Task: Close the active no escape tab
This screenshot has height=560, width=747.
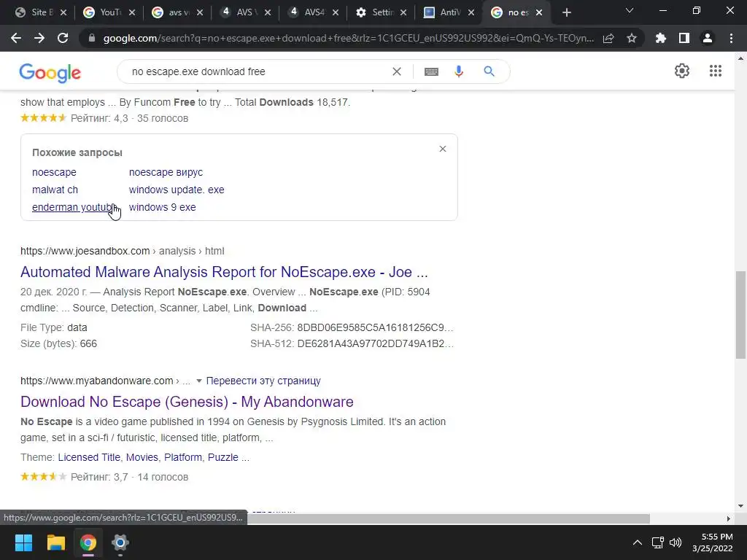Action: pyautogui.click(x=539, y=13)
